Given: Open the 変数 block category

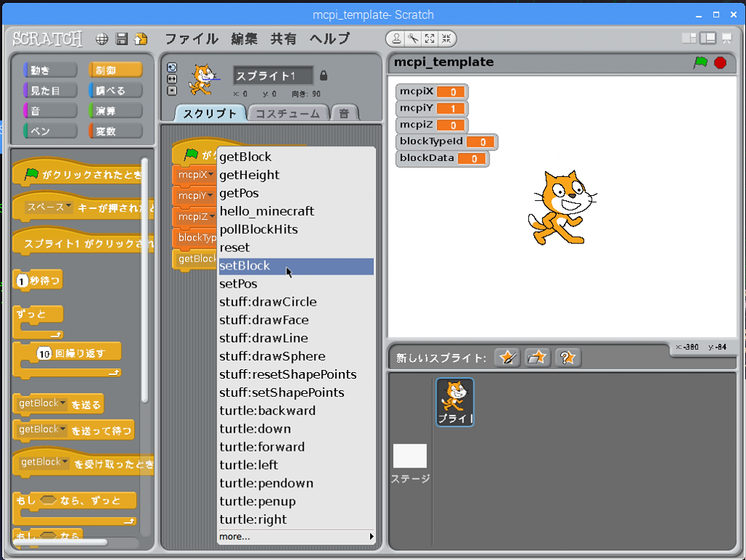Looking at the screenshot, I should (x=115, y=131).
